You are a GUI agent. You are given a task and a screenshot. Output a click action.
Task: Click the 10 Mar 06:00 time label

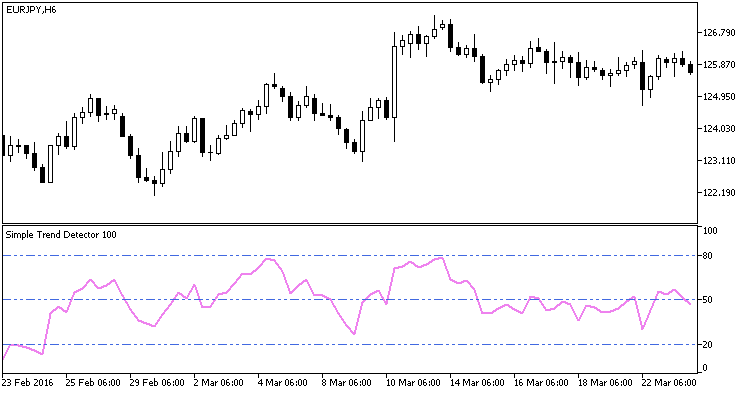413,383
